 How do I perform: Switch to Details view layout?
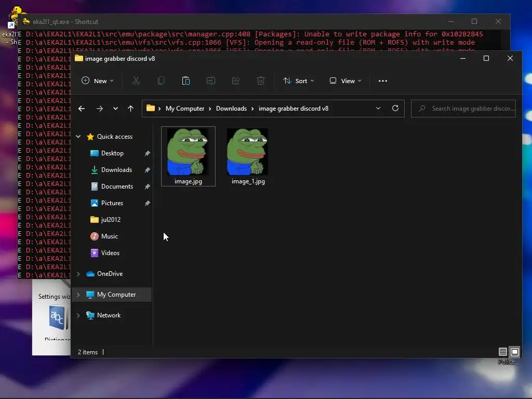tap(503, 352)
